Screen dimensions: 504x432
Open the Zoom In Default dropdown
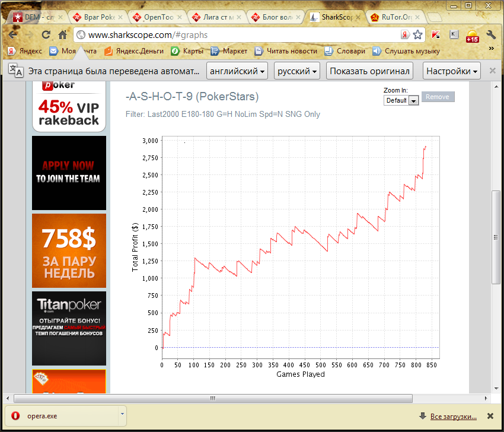tap(401, 100)
